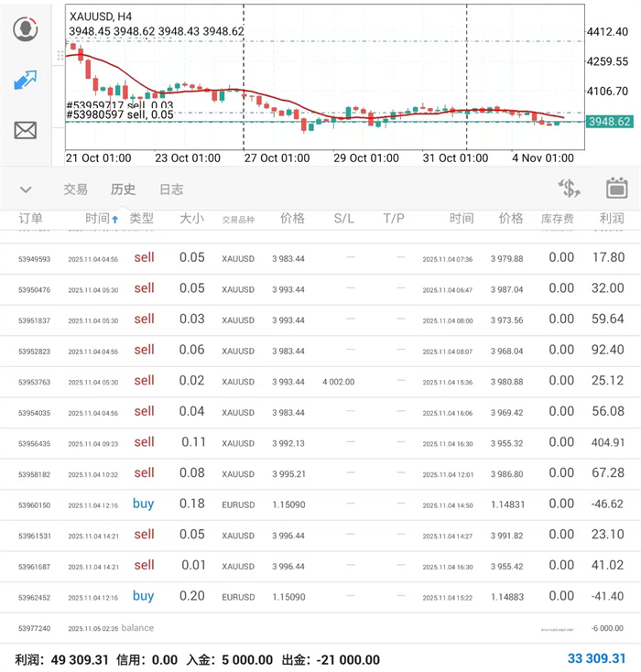Sort by the 交易品种 column header
641x672 pixels.
point(238,220)
